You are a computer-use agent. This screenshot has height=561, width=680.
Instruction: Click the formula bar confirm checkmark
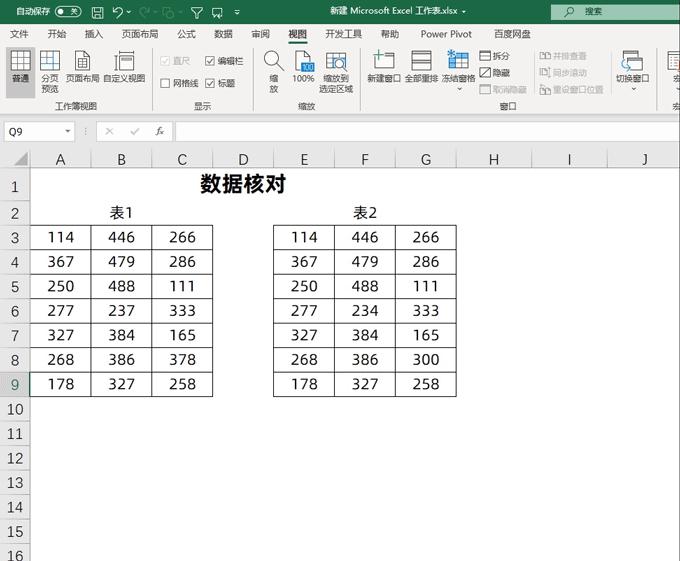[135, 131]
